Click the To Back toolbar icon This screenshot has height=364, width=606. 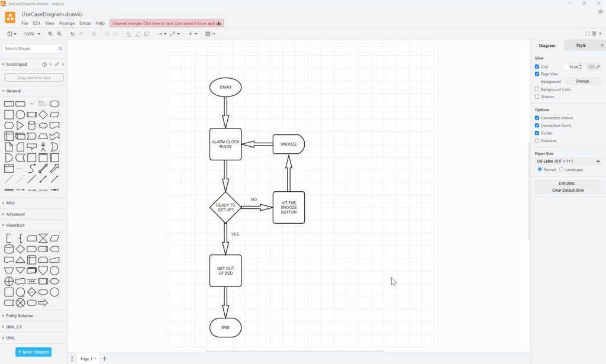[x=115, y=34]
